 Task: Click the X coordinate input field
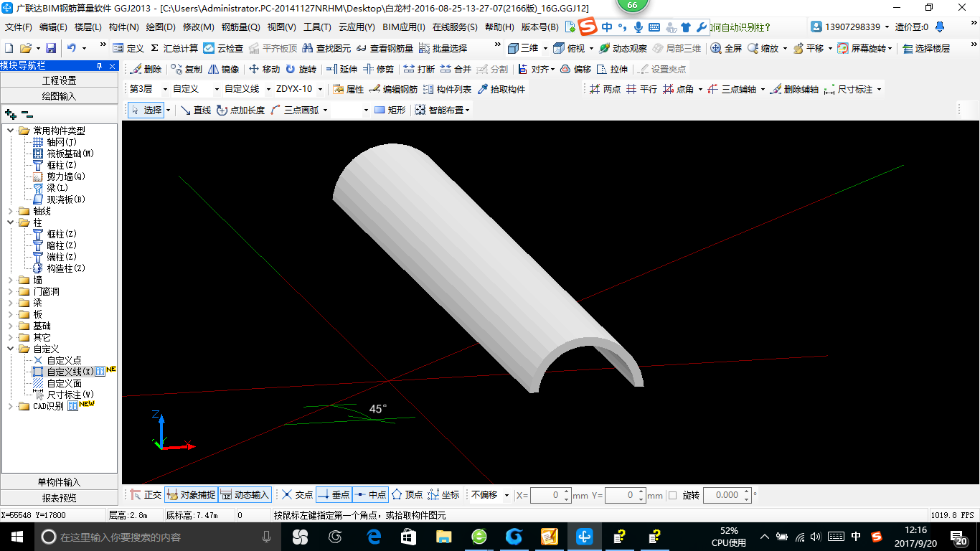coord(546,495)
